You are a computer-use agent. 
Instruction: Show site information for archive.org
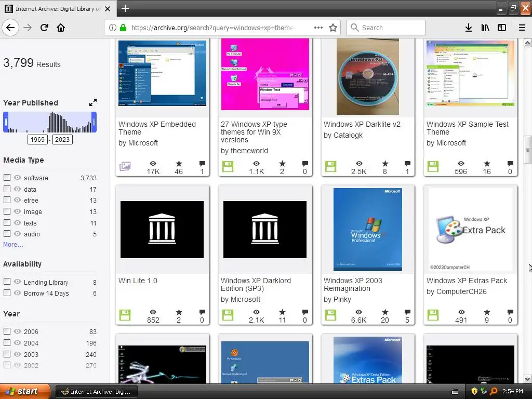click(112, 28)
